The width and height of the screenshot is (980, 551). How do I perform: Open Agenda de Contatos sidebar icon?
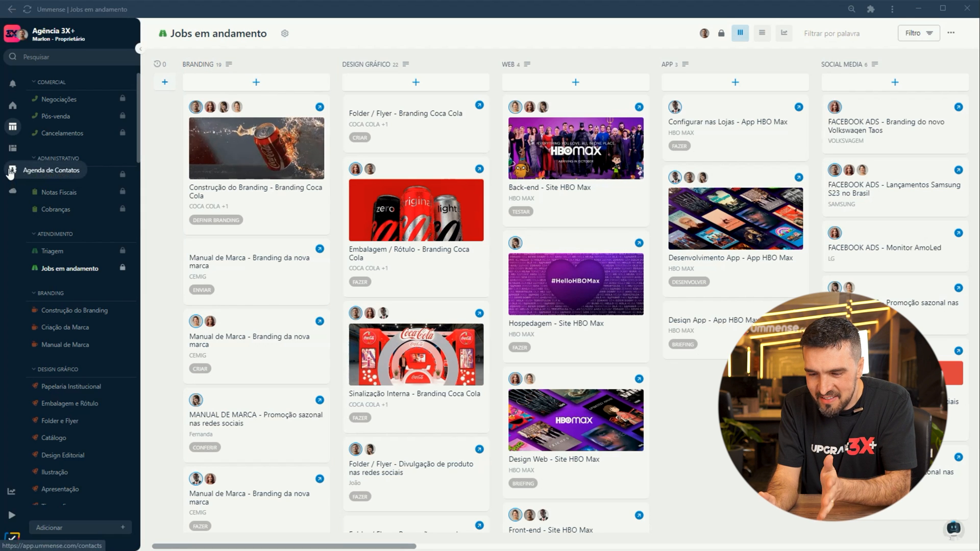(13, 170)
